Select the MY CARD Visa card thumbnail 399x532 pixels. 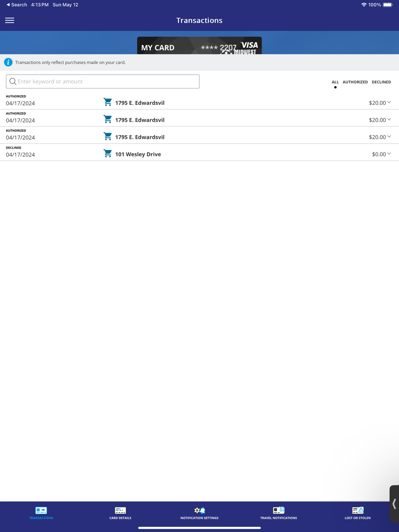point(199,45)
